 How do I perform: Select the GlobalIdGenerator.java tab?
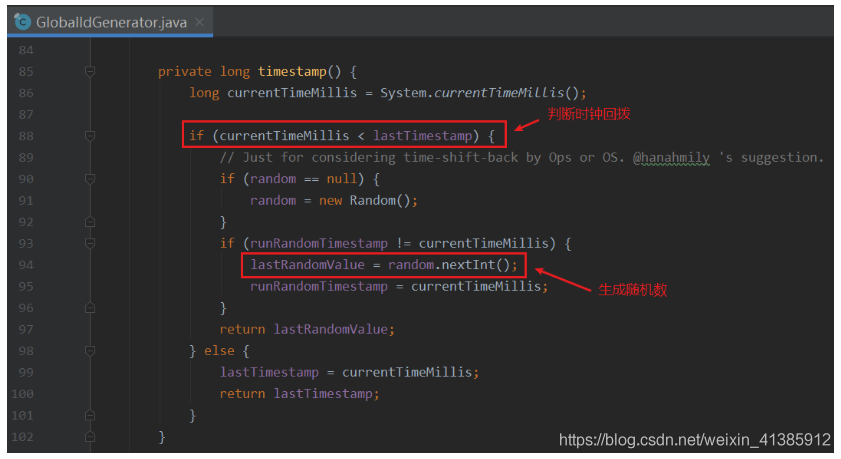tap(110, 22)
